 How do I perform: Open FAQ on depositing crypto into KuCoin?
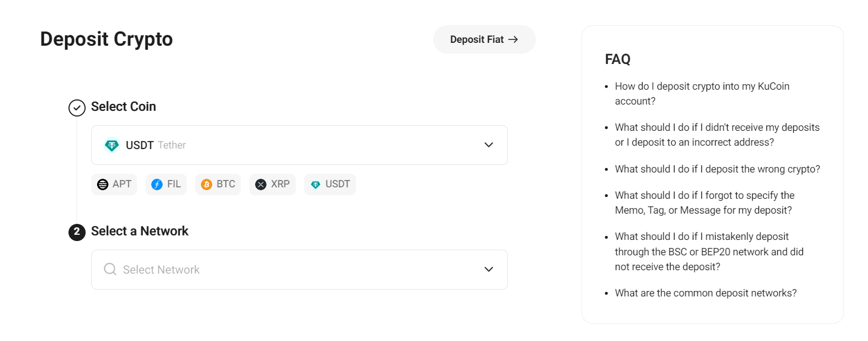(x=702, y=94)
